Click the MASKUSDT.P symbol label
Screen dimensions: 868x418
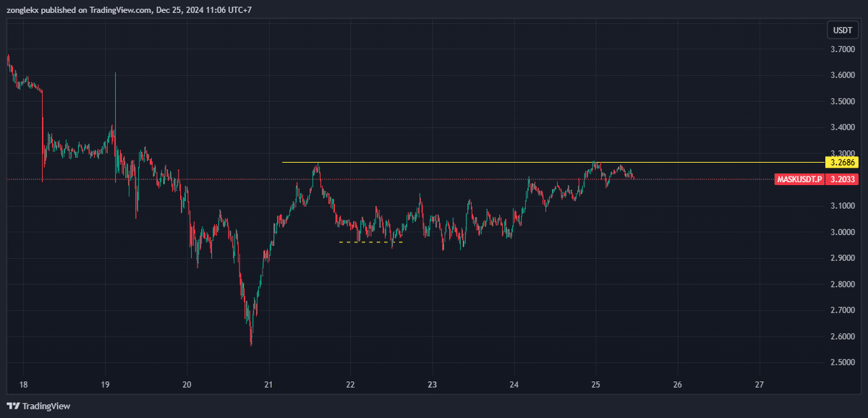coord(800,179)
